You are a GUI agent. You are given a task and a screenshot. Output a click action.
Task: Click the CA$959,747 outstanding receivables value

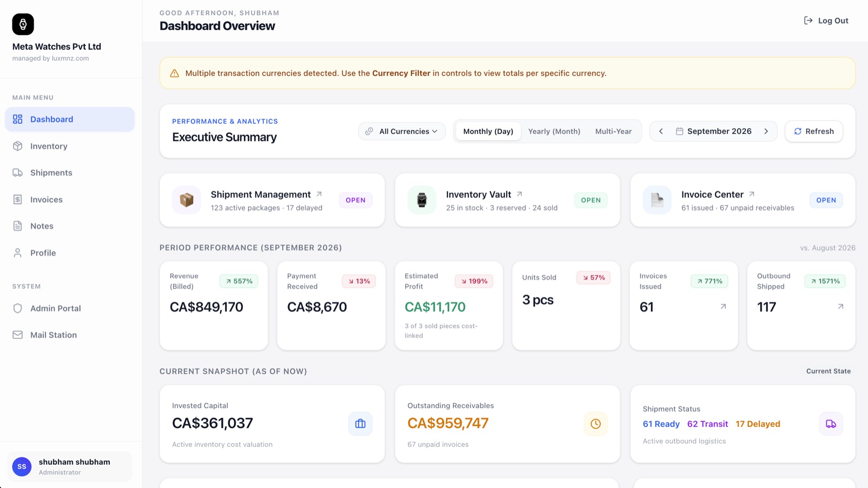tap(448, 423)
